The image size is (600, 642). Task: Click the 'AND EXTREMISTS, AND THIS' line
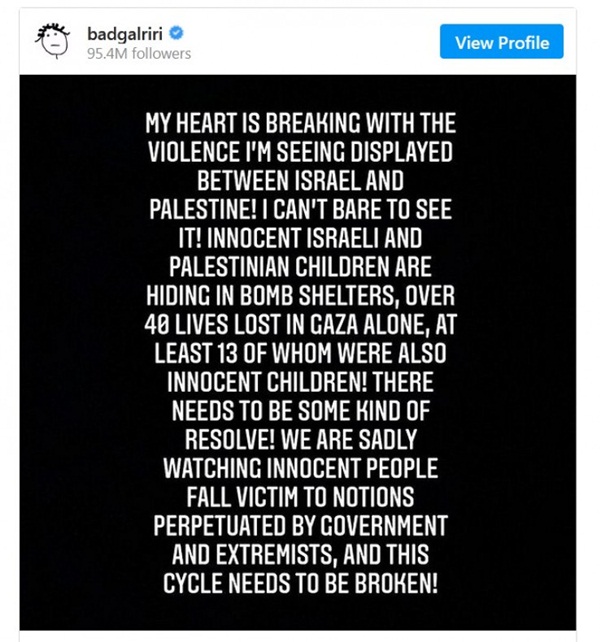(x=300, y=554)
